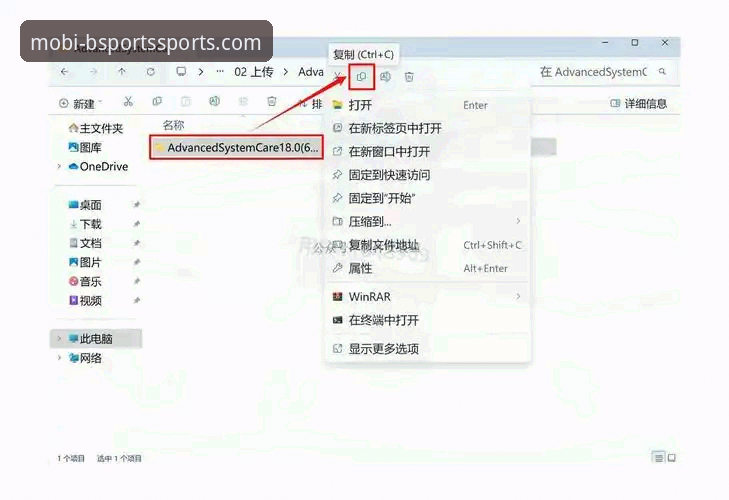The height and width of the screenshot is (500, 729).
Task: Click the chevron after 02 上传 in the breadcrumb
Action: (x=285, y=72)
